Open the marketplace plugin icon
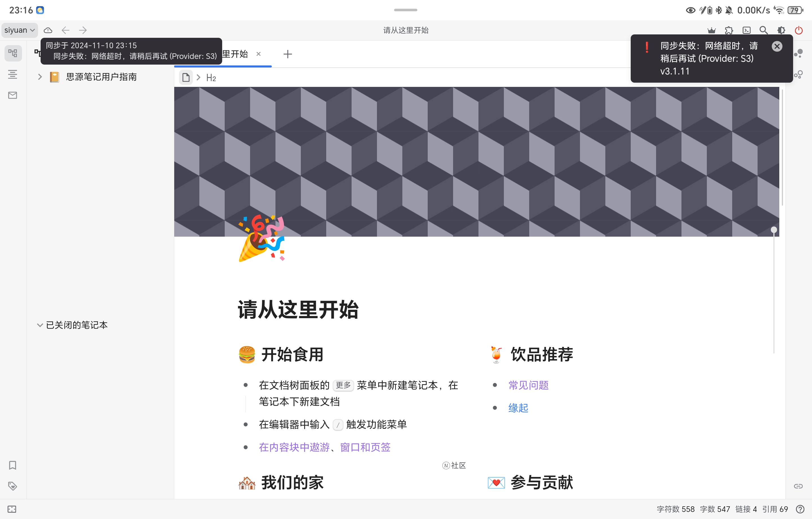Screen dimensions: 812x519 [729, 30]
